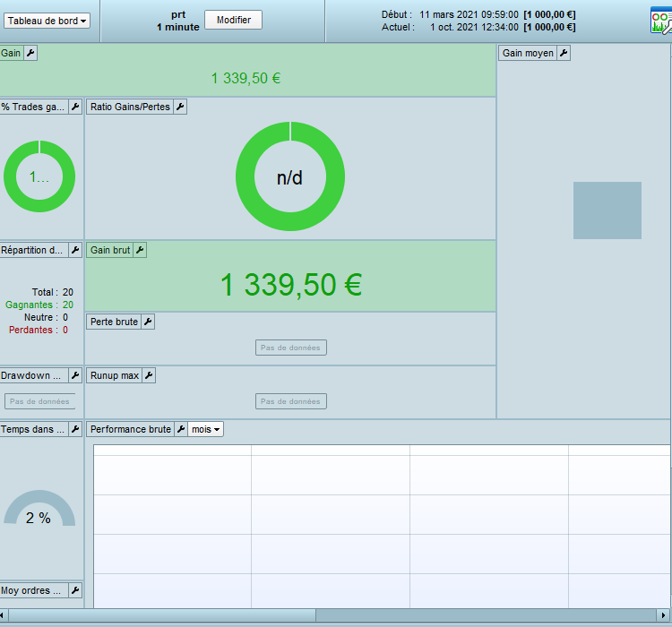
Task: Click the Actuel date 1 oct. 2021
Action: (x=474, y=27)
